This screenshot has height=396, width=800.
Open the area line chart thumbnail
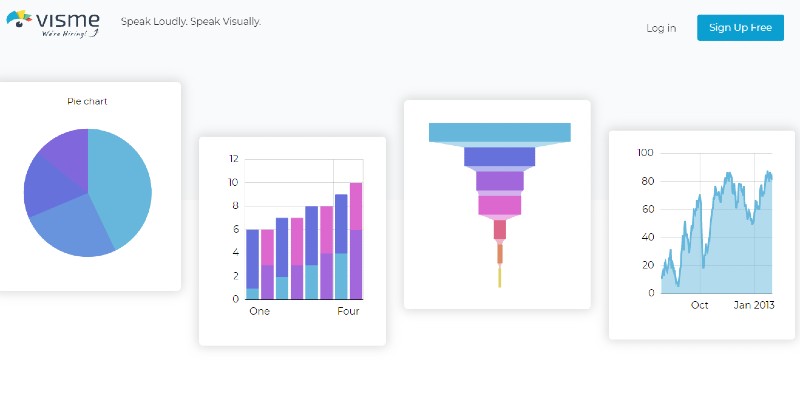[702, 235]
